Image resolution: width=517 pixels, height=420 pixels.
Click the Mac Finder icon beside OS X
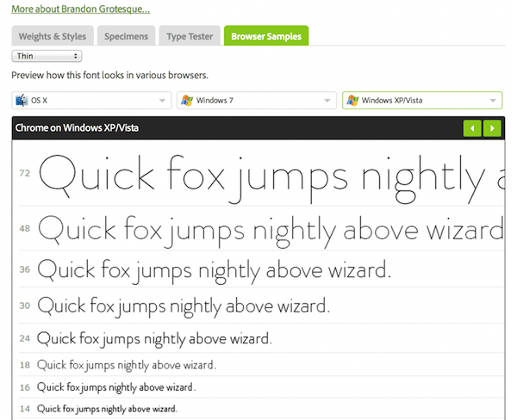click(22, 100)
